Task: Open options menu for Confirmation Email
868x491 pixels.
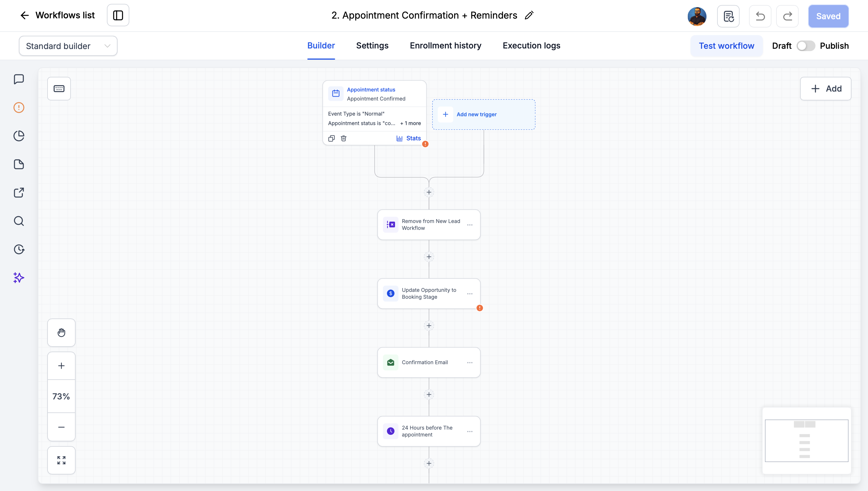Action: point(470,362)
